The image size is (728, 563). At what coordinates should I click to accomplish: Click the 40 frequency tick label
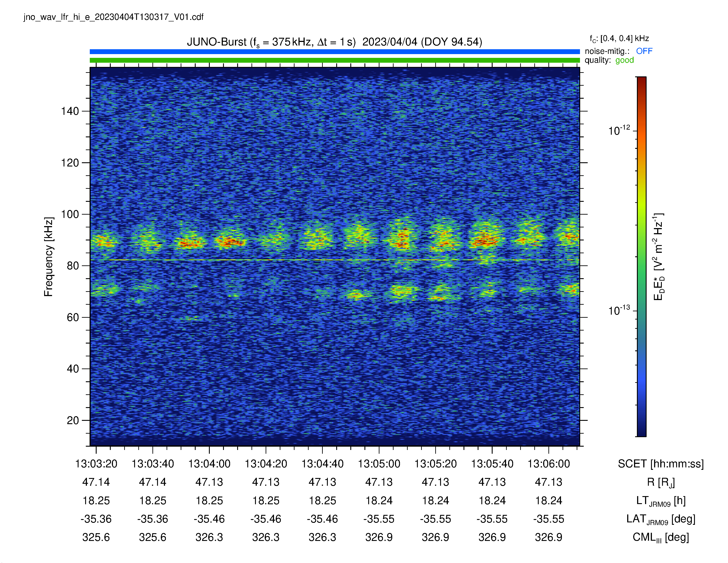click(73, 369)
